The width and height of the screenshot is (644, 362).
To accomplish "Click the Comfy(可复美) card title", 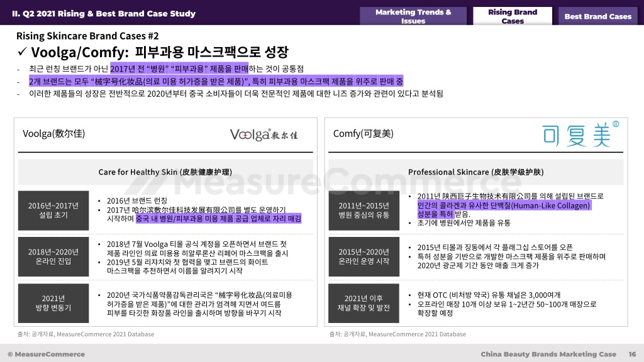I will pyautogui.click(x=364, y=133).
